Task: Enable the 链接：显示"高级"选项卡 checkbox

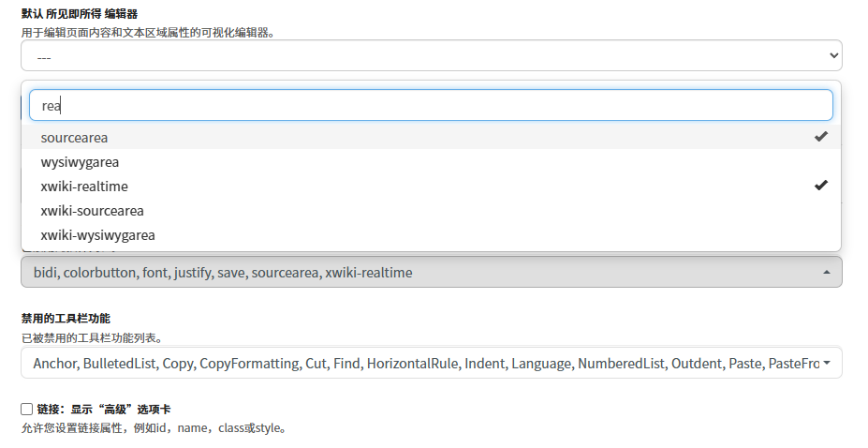Action: click(x=27, y=410)
